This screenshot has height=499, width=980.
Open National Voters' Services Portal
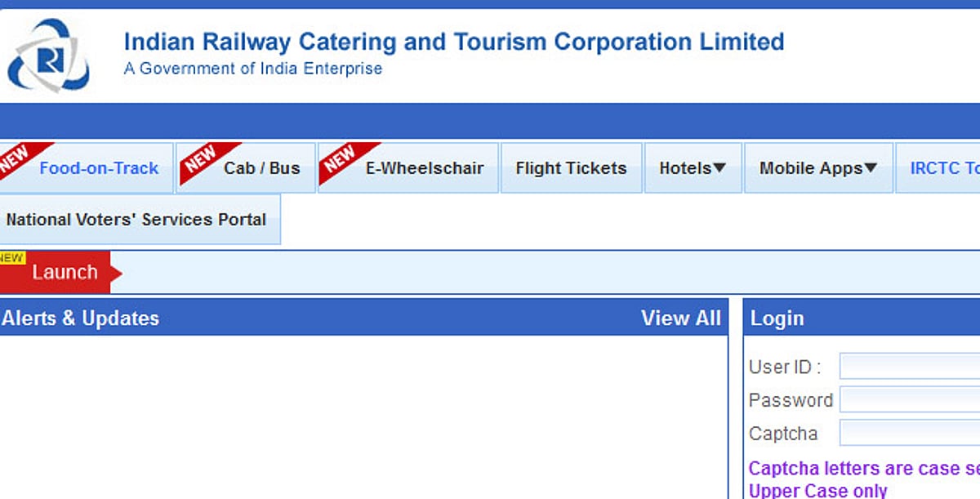click(136, 219)
